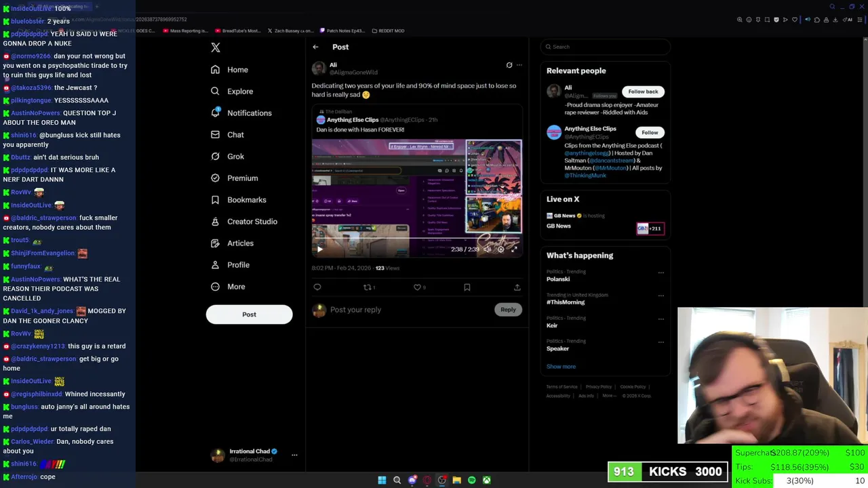Open account menu dots beside Irrational Chad
The width and height of the screenshot is (868, 488).
tap(294, 455)
